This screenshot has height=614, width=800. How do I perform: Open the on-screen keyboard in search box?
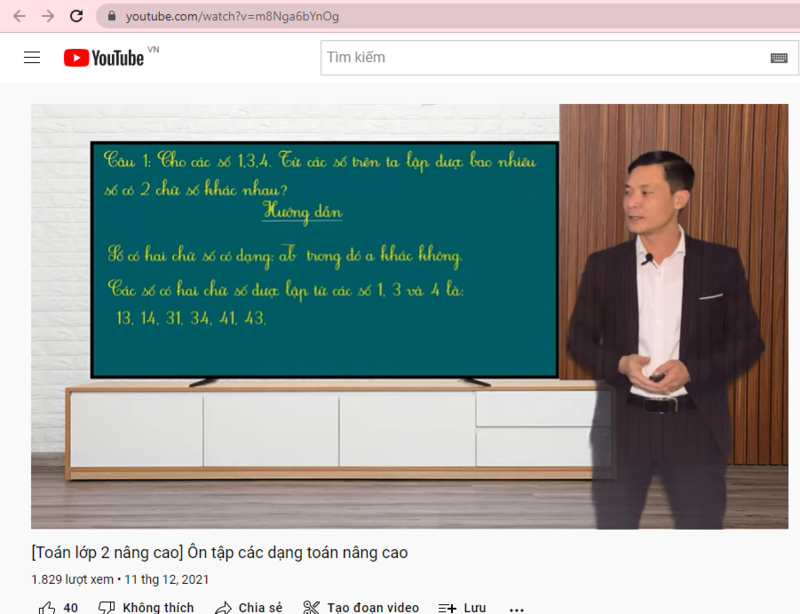[x=779, y=58]
